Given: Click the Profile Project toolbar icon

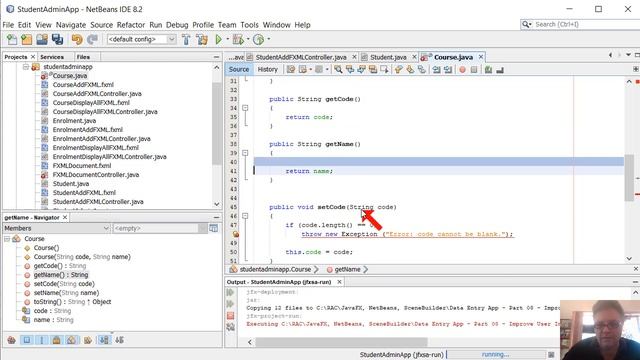Looking at the screenshot, I should click(x=258, y=40).
